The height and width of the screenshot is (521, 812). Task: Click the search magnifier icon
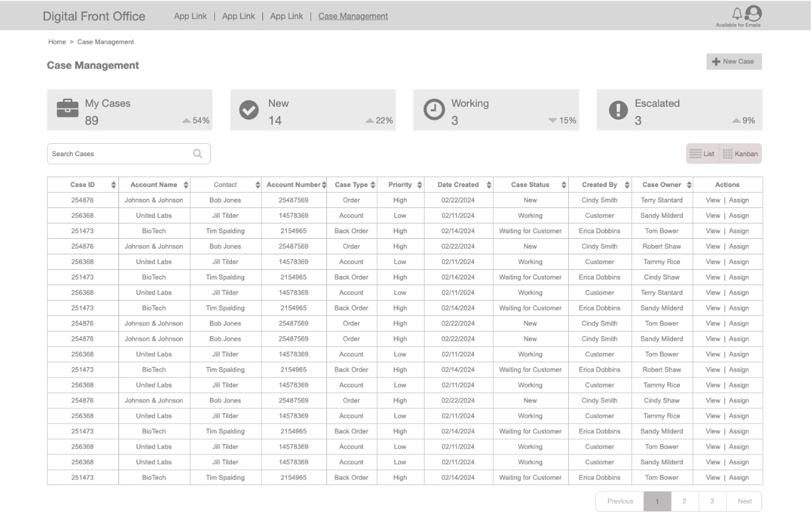click(197, 154)
